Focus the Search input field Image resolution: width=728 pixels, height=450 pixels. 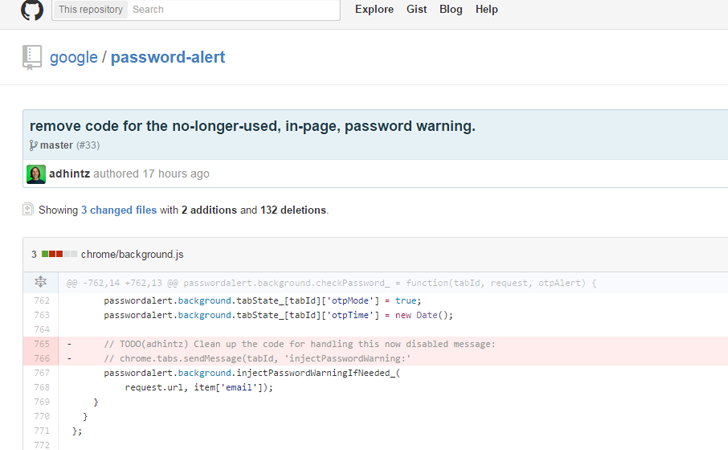(234, 9)
